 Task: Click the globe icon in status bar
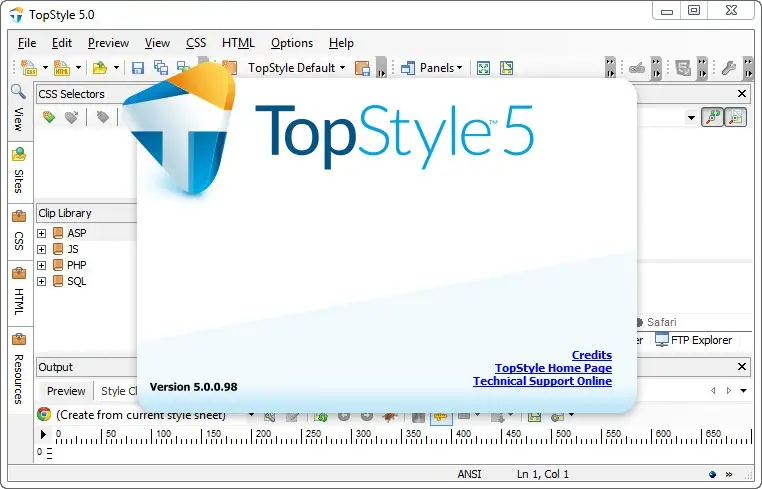(712, 474)
